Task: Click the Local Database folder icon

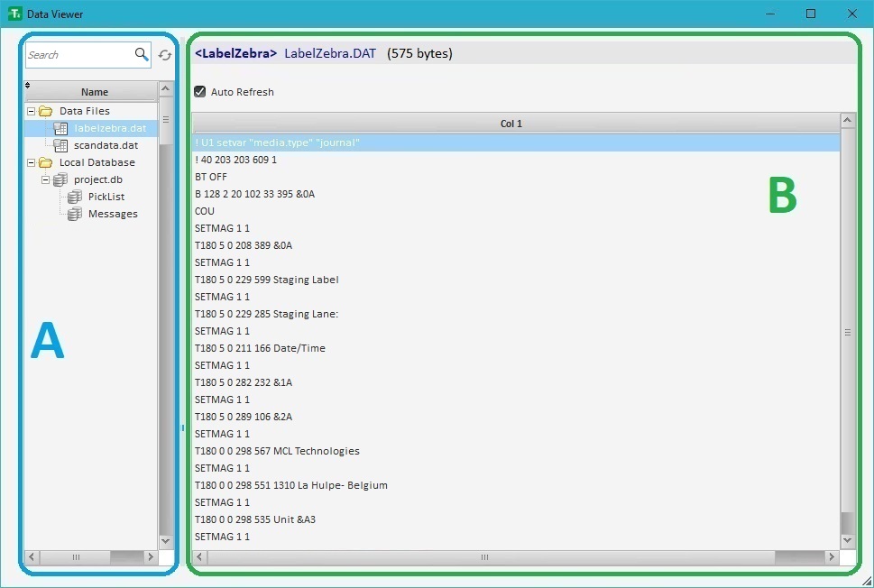Action: (x=45, y=162)
